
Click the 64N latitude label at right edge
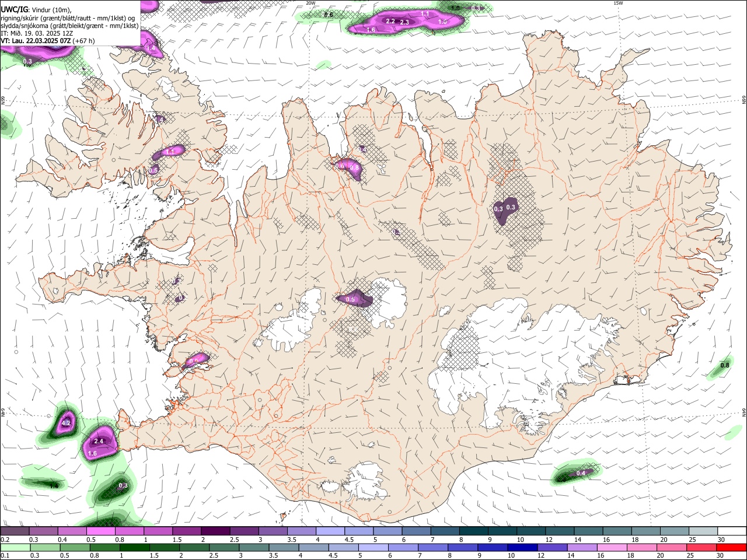coord(744,412)
